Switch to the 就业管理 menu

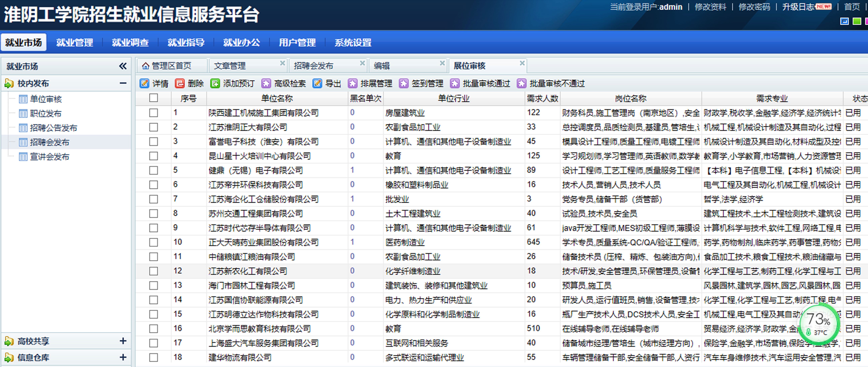click(x=75, y=42)
